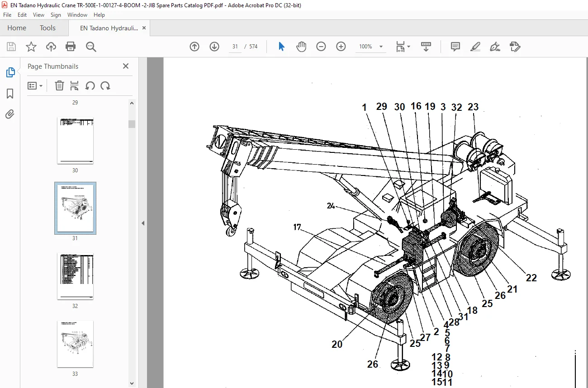Viewport: 588px width, 388px height.
Task: Collapse the navigation pane with the arrow
Action: 143,223
